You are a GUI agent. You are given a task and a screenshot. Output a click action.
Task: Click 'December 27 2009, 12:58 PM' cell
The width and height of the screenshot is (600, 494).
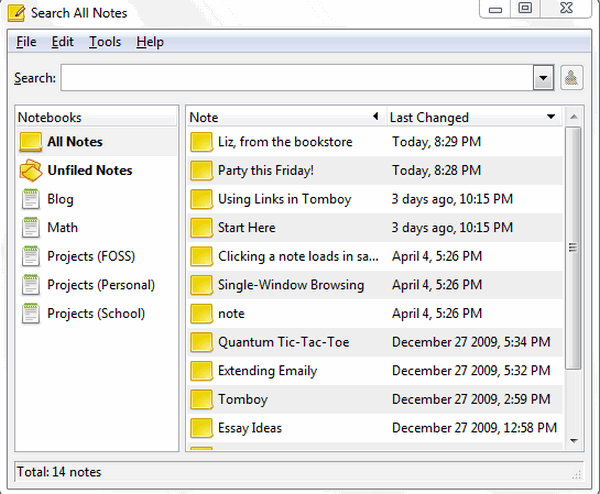[x=474, y=428]
